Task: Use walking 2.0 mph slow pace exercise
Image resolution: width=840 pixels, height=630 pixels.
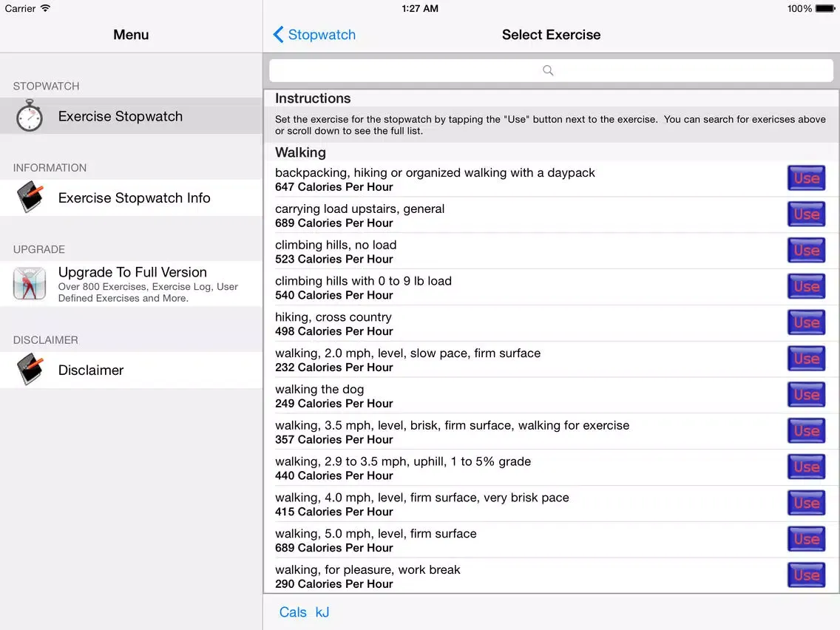Action: tap(806, 359)
